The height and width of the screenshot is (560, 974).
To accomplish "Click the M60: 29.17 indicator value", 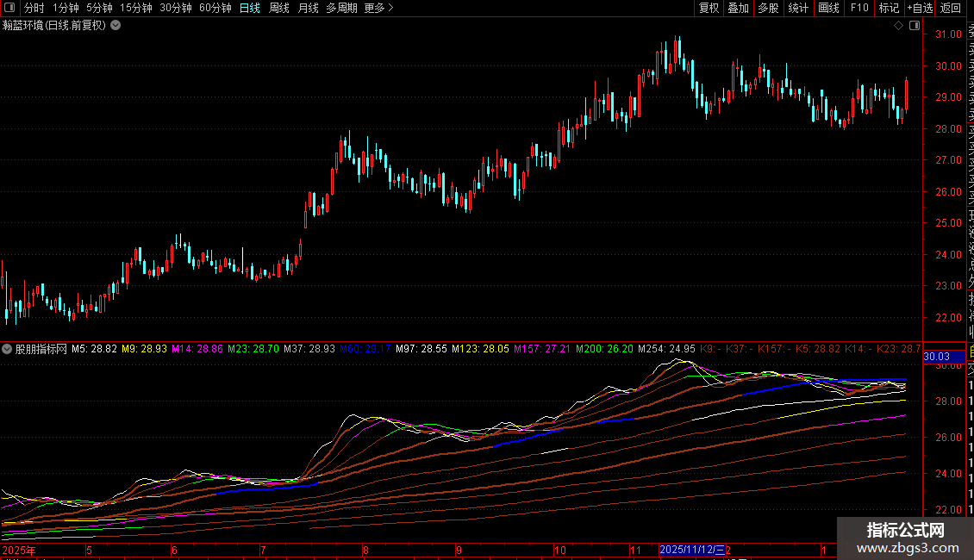I will 365,349.
